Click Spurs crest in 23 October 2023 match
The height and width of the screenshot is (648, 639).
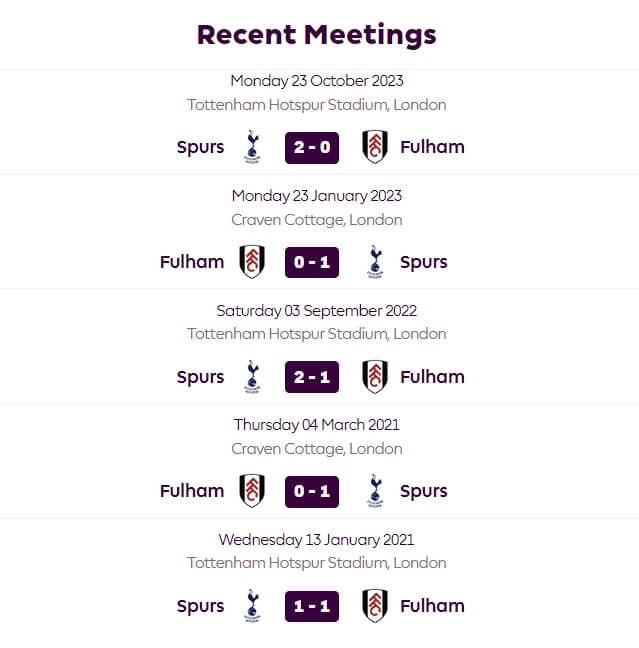(252, 147)
